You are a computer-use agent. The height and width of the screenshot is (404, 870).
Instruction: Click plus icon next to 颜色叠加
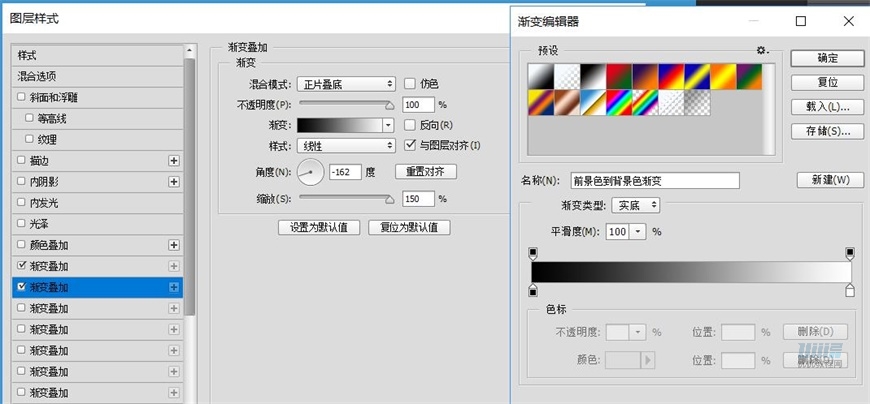coord(174,245)
